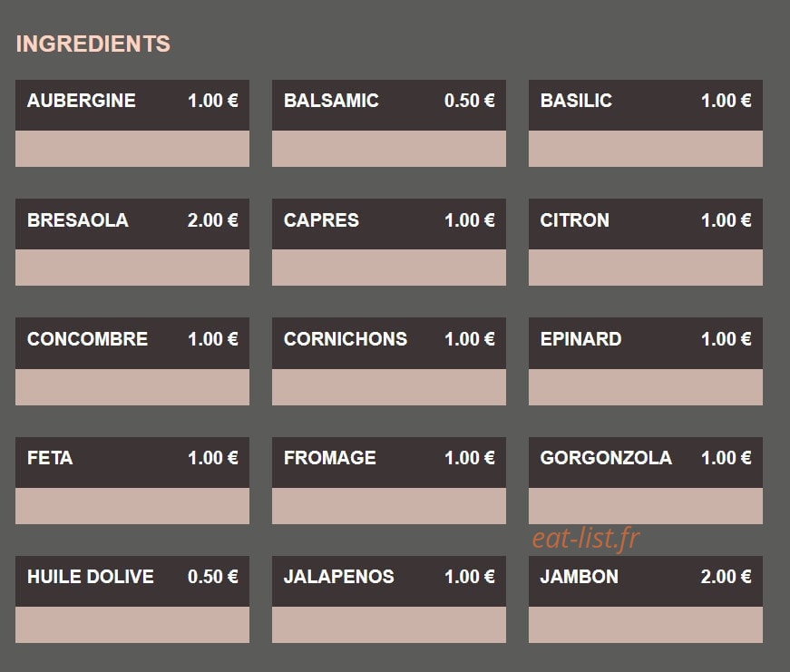The width and height of the screenshot is (790, 672).
Task: Click the BRESAOLA price 2.00 €
Action: click(x=212, y=220)
